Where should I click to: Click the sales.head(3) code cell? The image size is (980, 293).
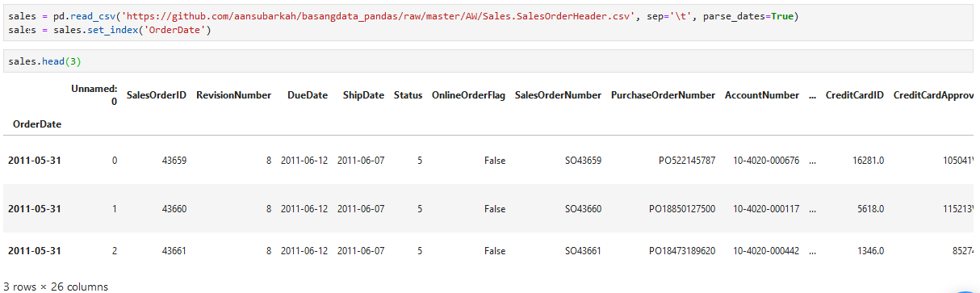tap(488, 61)
